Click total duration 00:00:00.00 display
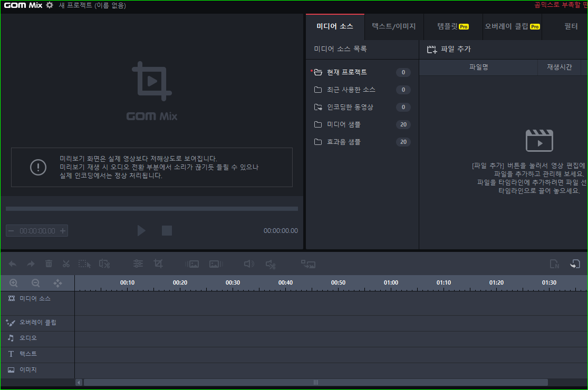The image size is (588, 390). [x=281, y=231]
